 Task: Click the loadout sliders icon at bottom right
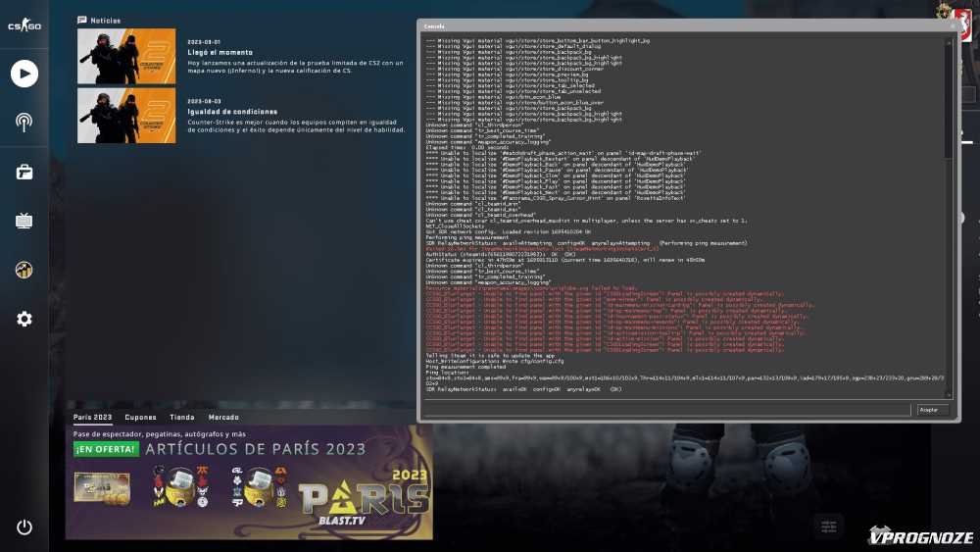click(x=829, y=527)
